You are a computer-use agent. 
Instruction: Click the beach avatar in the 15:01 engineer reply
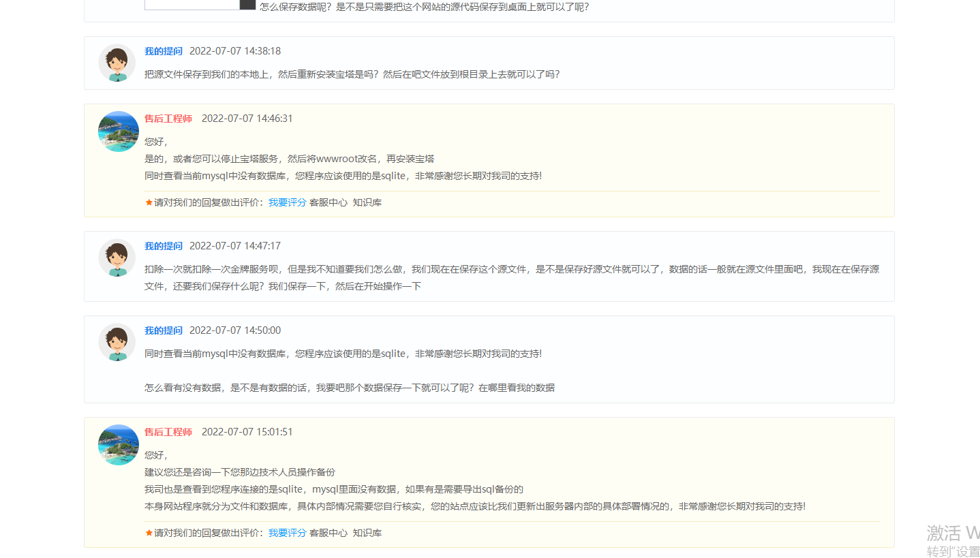(x=118, y=444)
